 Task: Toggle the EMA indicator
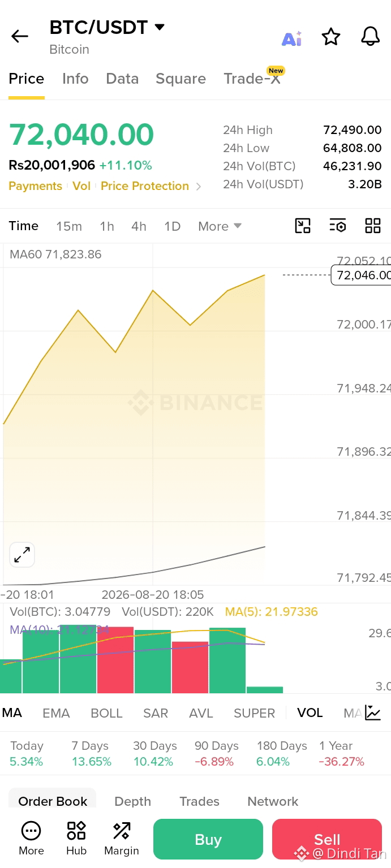pyautogui.click(x=56, y=713)
